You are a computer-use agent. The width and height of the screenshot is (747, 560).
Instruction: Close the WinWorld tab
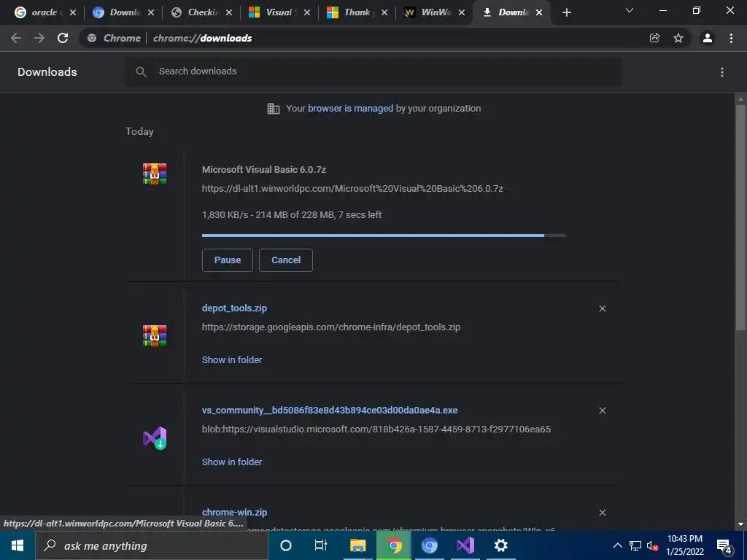click(x=462, y=13)
